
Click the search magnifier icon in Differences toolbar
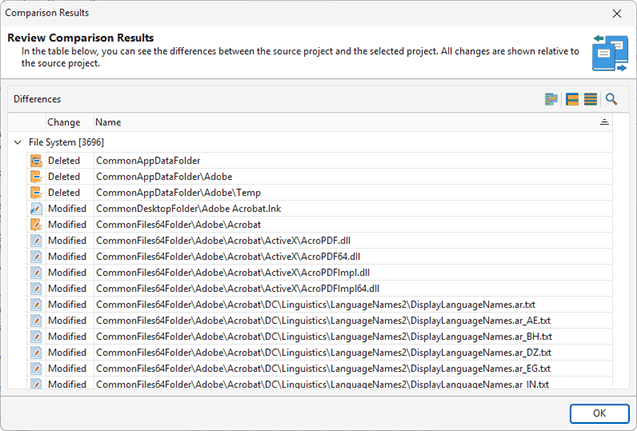click(610, 99)
